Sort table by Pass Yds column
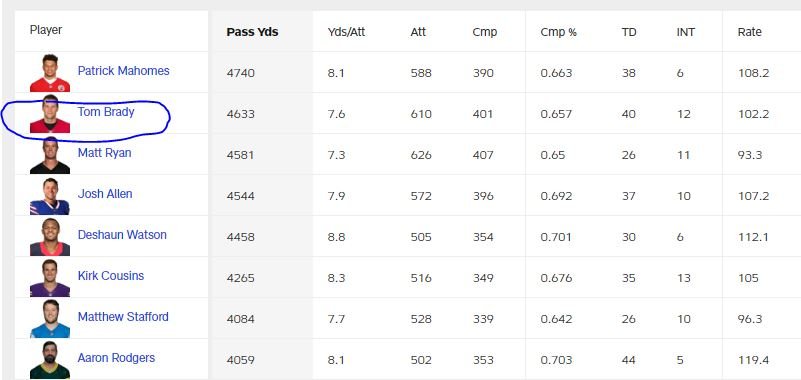The height and width of the screenshot is (380, 801). (252, 32)
